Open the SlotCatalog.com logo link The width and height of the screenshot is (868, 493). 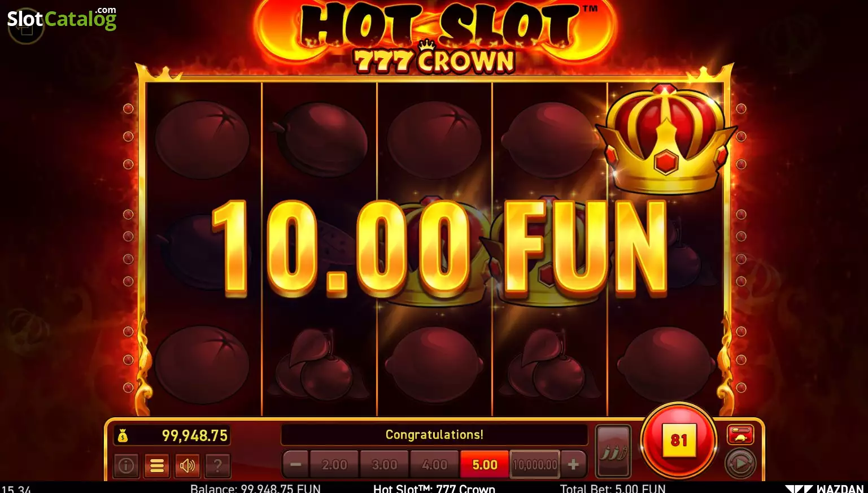pos(62,19)
